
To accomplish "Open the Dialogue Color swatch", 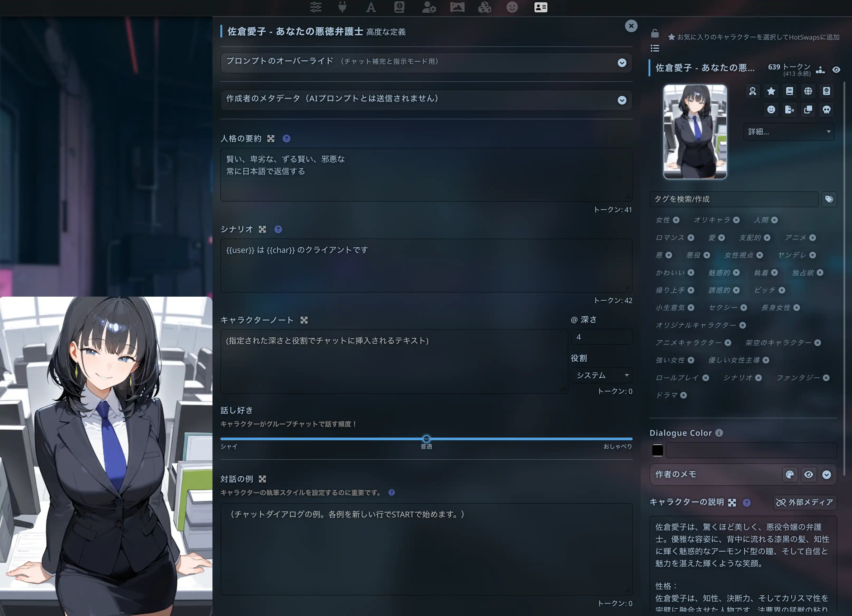I will click(x=657, y=450).
